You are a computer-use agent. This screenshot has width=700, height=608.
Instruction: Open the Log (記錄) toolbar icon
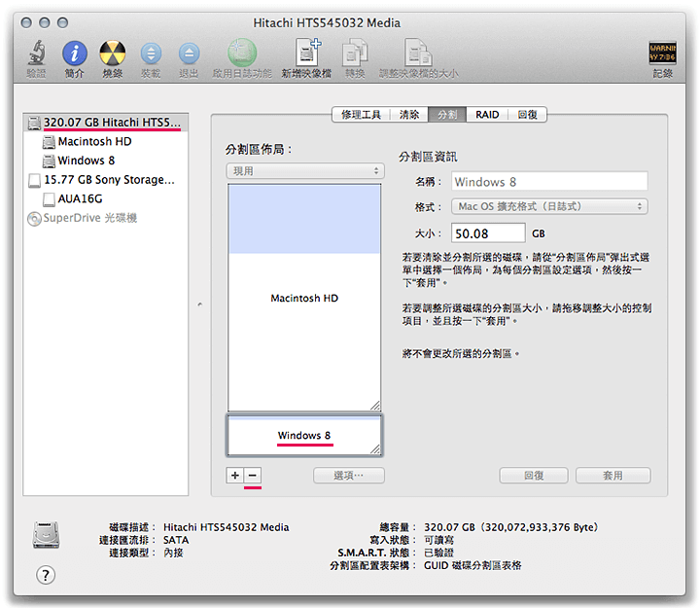tap(662, 54)
